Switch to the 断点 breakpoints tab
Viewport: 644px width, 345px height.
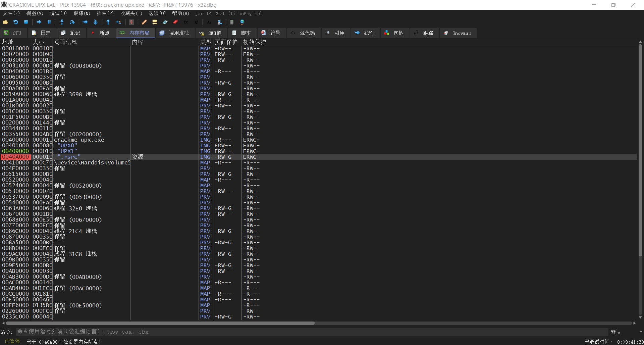point(101,33)
